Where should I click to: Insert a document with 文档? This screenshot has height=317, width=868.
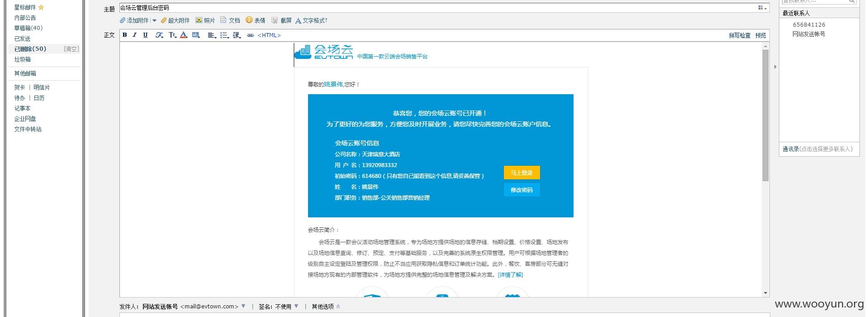click(x=230, y=20)
